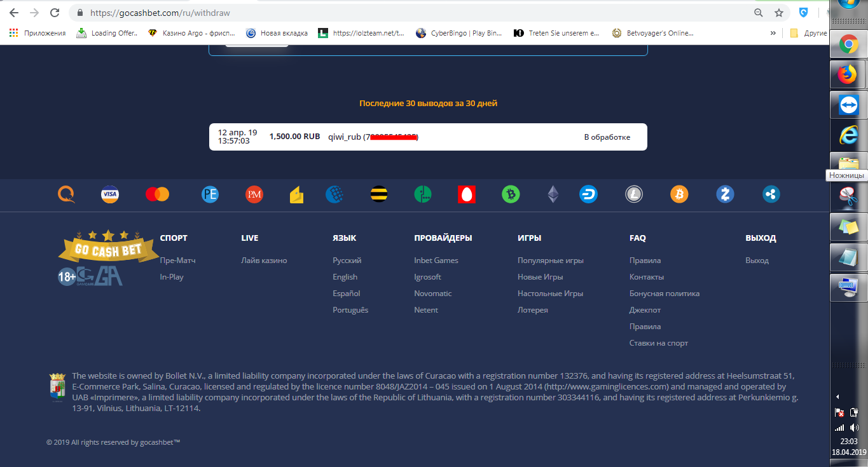
Task: Open the blue shield extension icon
Action: pos(804,13)
